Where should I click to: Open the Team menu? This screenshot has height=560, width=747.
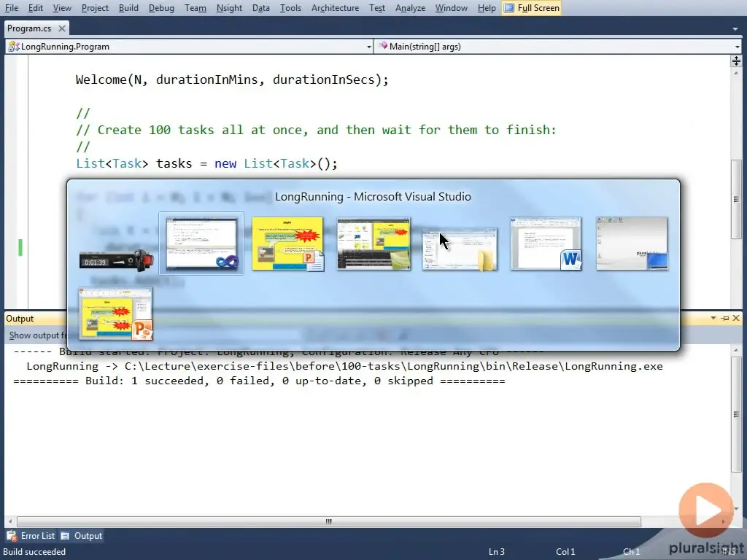196,8
